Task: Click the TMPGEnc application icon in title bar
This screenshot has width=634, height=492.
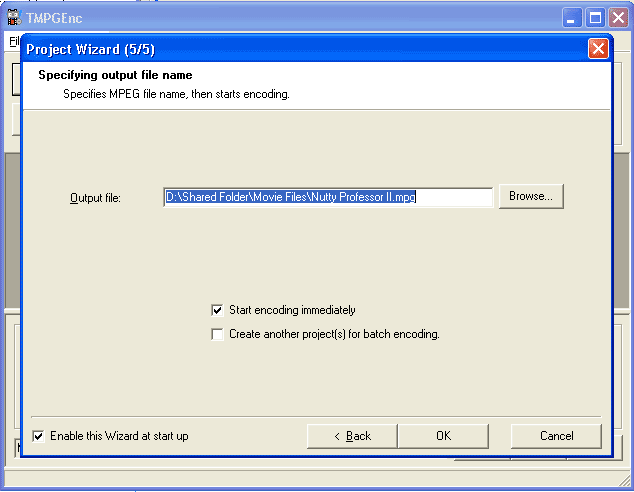Action: (14, 17)
